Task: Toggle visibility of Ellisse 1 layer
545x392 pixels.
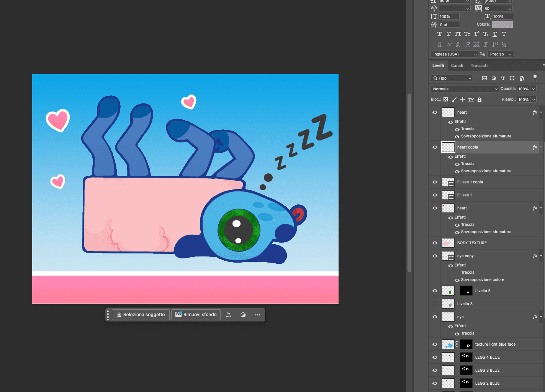Action: click(x=435, y=195)
